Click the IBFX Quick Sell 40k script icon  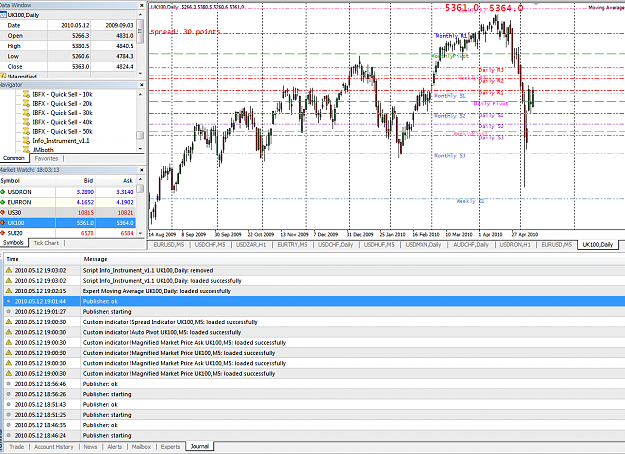pos(26,122)
